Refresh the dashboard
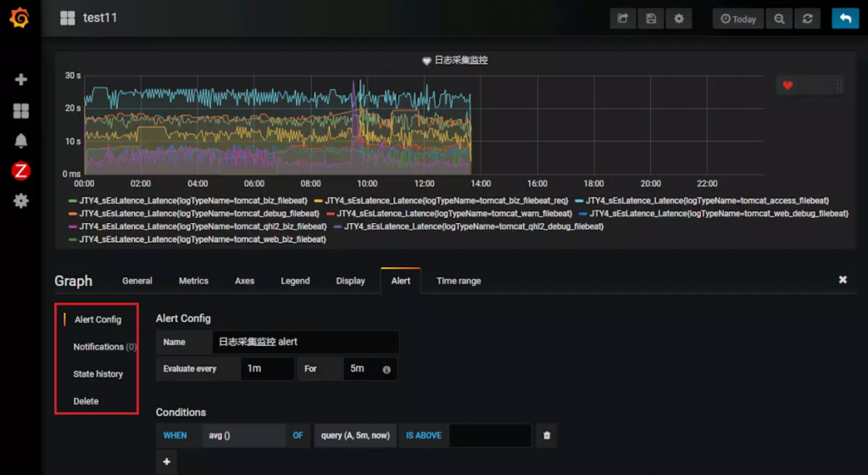The width and height of the screenshot is (868, 475). pos(807,19)
